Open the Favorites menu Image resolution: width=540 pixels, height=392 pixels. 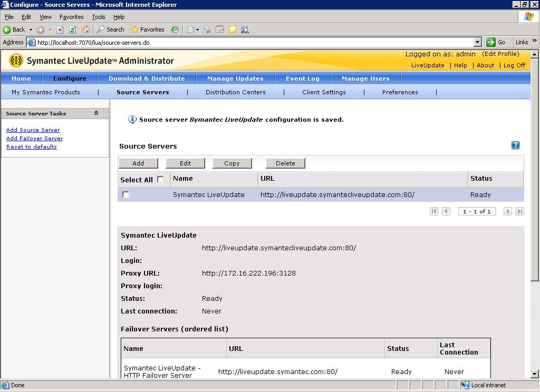tap(72, 17)
